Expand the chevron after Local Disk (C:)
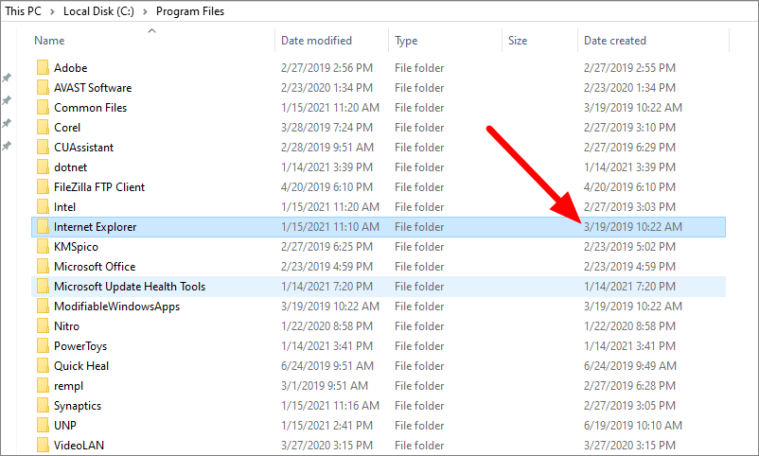 [x=145, y=11]
